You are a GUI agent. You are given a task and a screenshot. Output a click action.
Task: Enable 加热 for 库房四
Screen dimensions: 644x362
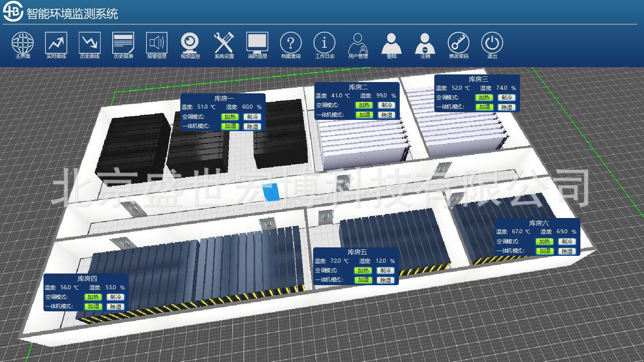tap(93, 297)
